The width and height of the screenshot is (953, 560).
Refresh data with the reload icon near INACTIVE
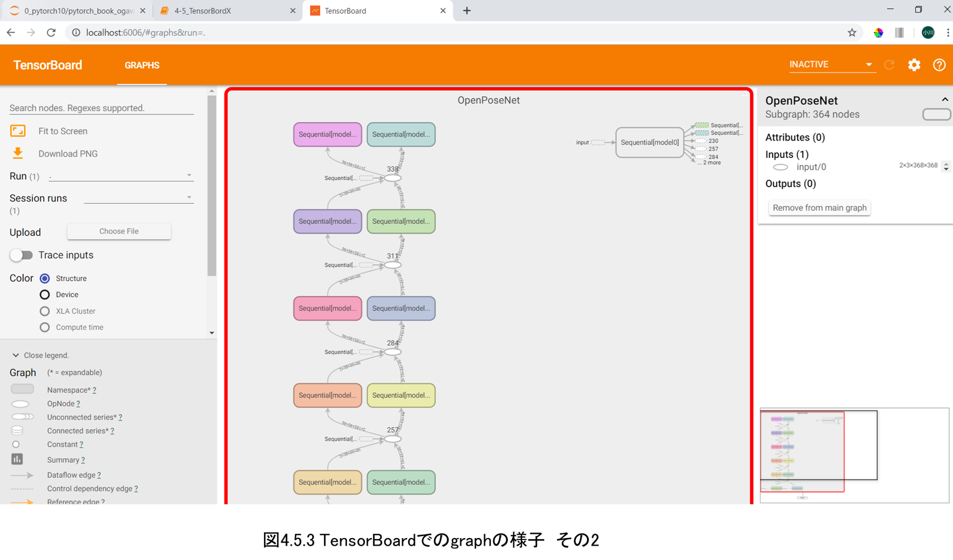click(890, 65)
